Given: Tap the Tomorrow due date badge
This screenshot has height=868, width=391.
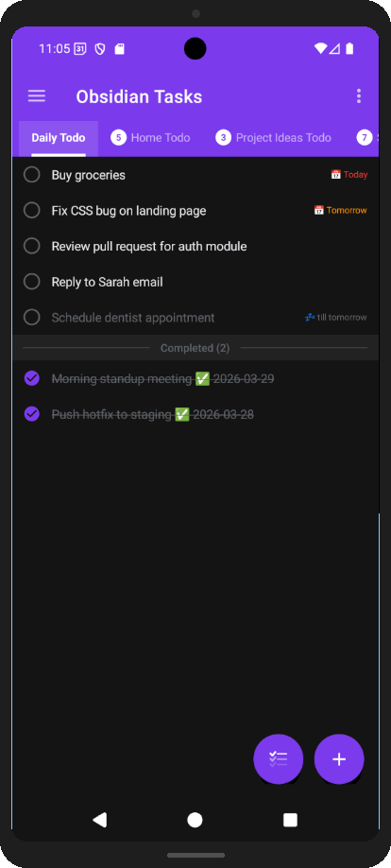Looking at the screenshot, I should 340,210.
